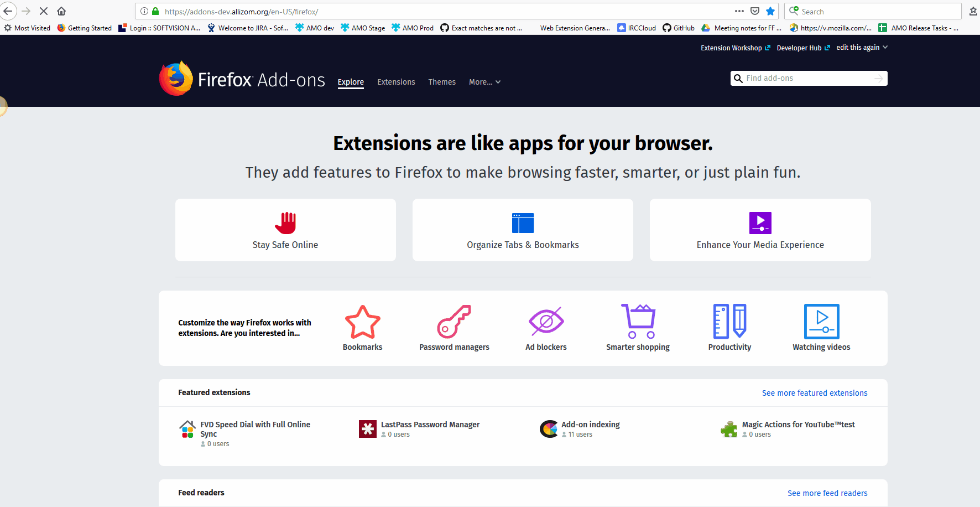Select the Enhance Your Media Experience play icon
980x507 pixels.
[x=760, y=223]
